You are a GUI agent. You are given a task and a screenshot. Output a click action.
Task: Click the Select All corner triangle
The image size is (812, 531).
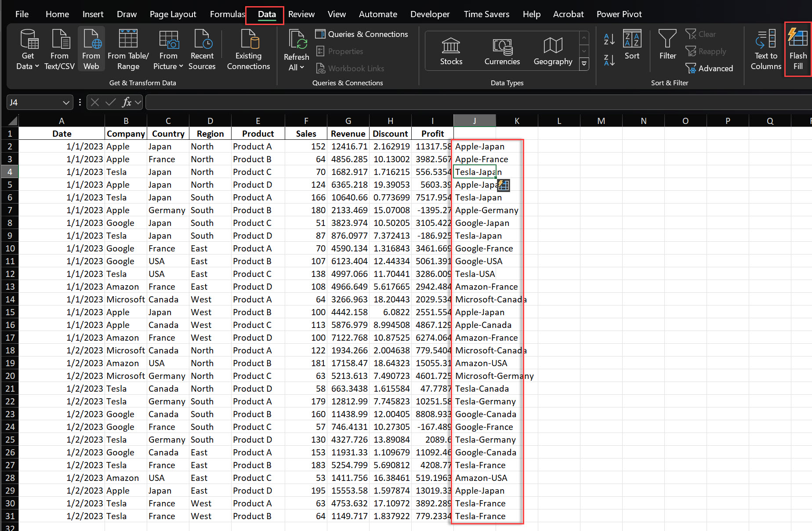tap(12, 120)
